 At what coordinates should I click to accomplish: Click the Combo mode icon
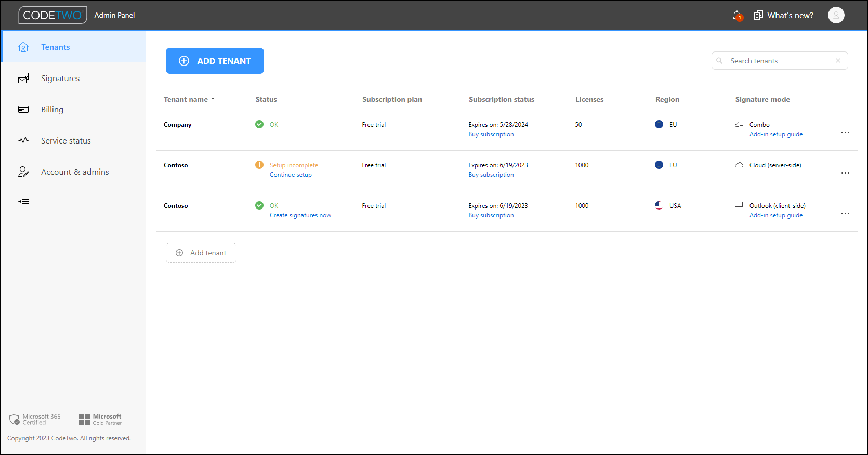pos(739,124)
